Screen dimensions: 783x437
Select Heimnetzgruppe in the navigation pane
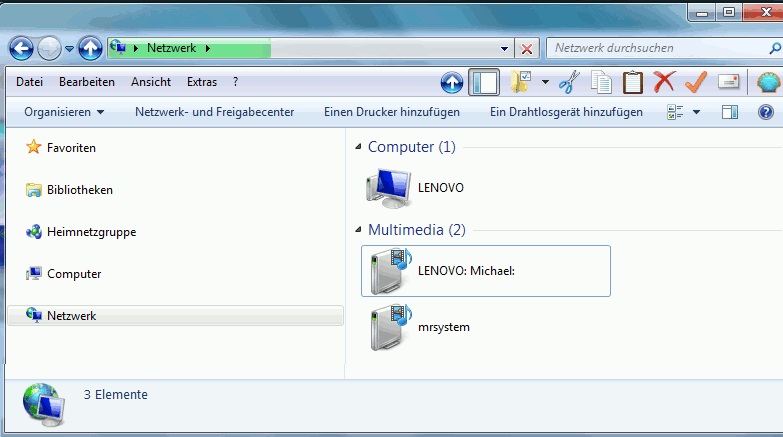91,232
